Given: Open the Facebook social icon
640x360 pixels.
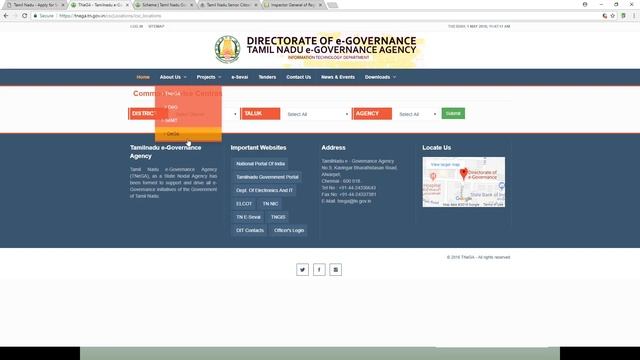Looking at the screenshot, I should tap(319, 269).
